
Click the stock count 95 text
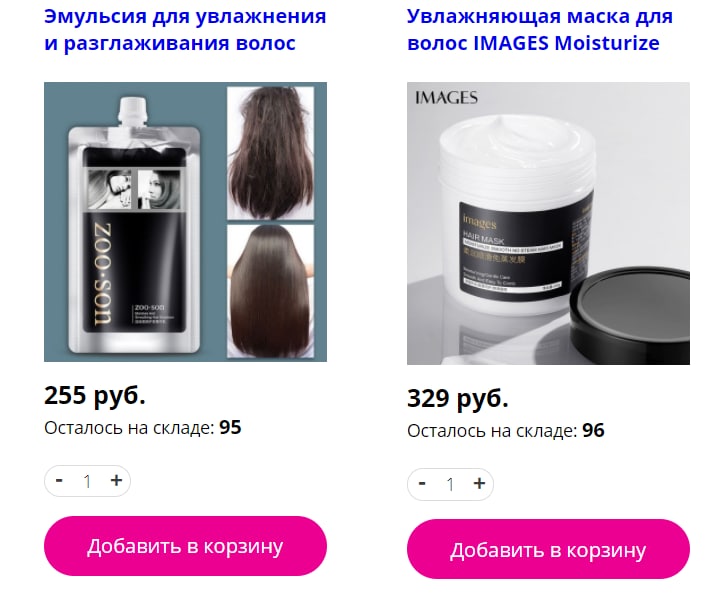pos(230,428)
